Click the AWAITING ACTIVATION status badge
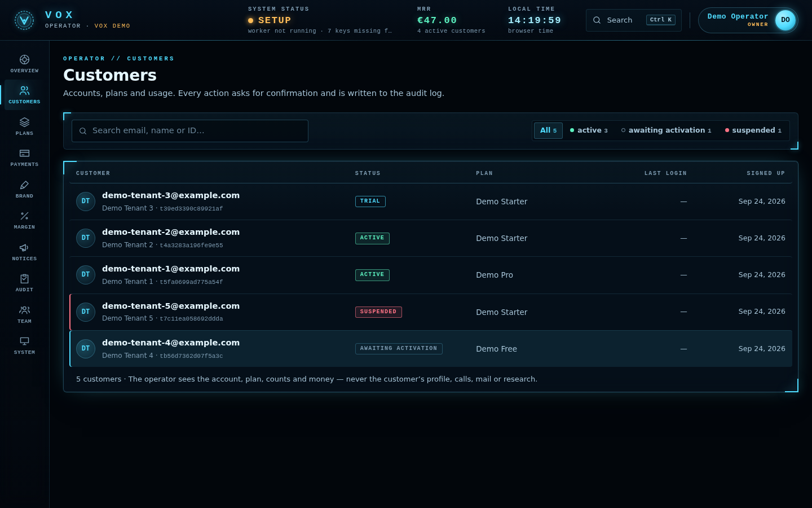The image size is (812, 508). [x=399, y=349]
